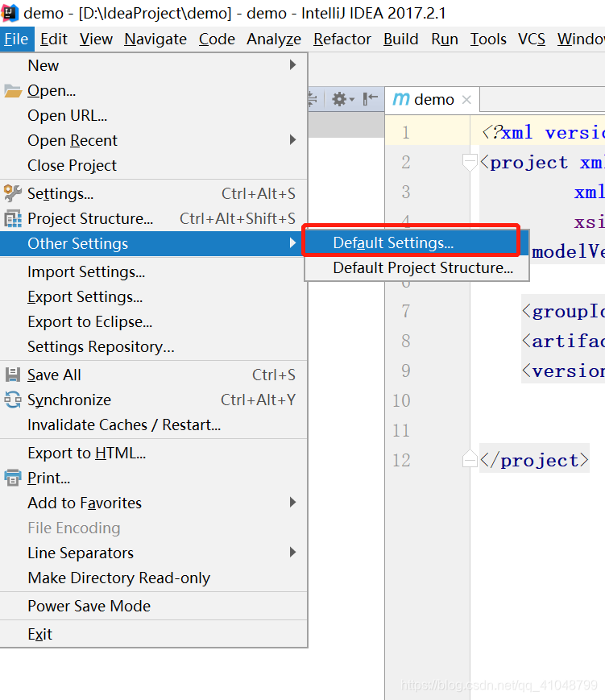Image resolution: width=605 pixels, height=700 pixels.
Task: Open the Edit menu
Action: click(53, 38)
